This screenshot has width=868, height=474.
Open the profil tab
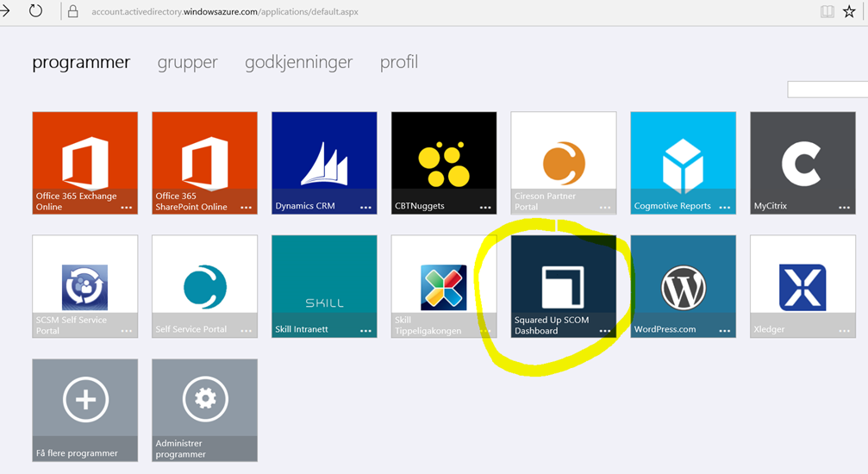pos(399,62)
